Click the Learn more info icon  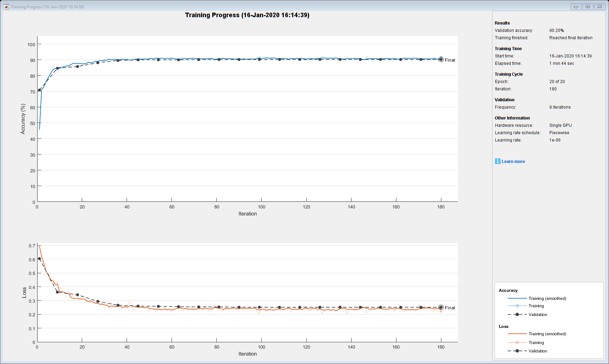(497, 161)
